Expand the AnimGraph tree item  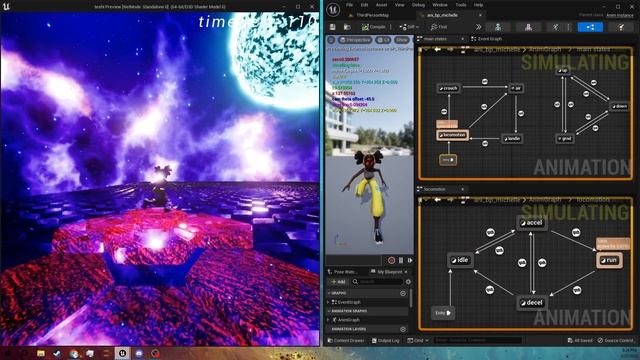[329, 320]
